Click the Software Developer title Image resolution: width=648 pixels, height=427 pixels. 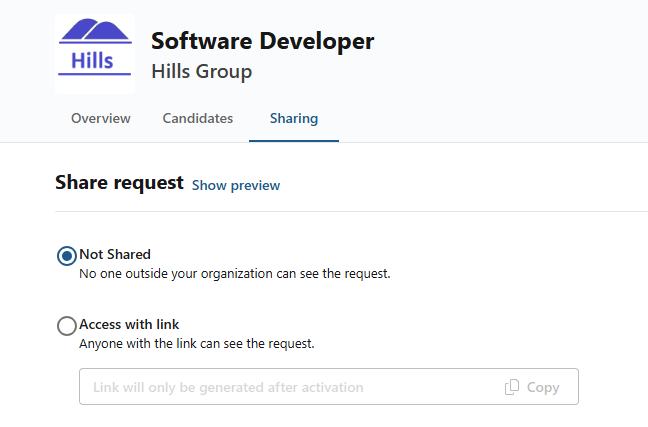coord(263,41)
